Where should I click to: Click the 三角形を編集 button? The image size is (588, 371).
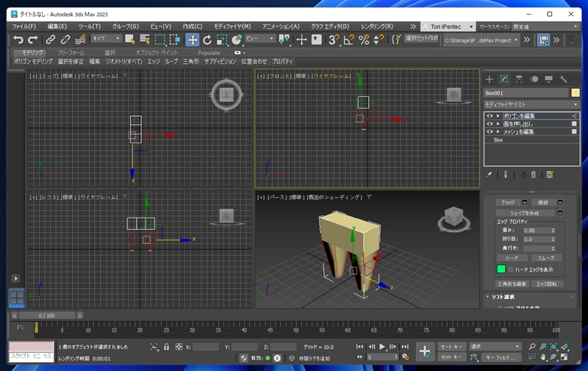[x=512, y=284]
